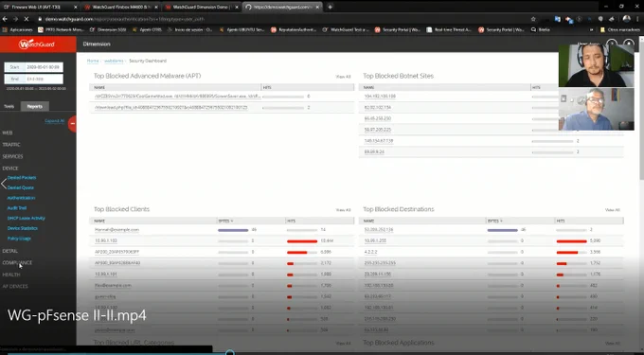
Task: Open the Authentication report
Action: point(21,198)
